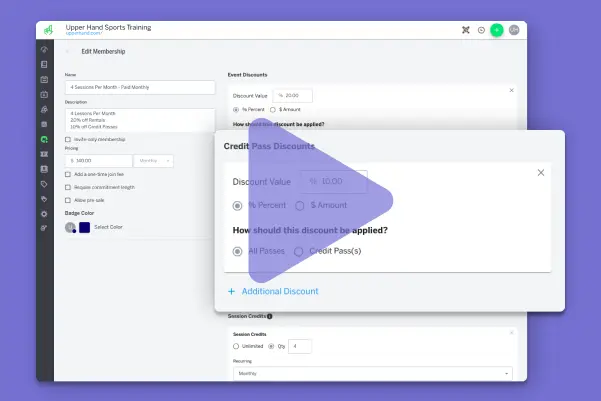Click the Description text area
Viewport: 601px width, 401px height.
[140, 120]
